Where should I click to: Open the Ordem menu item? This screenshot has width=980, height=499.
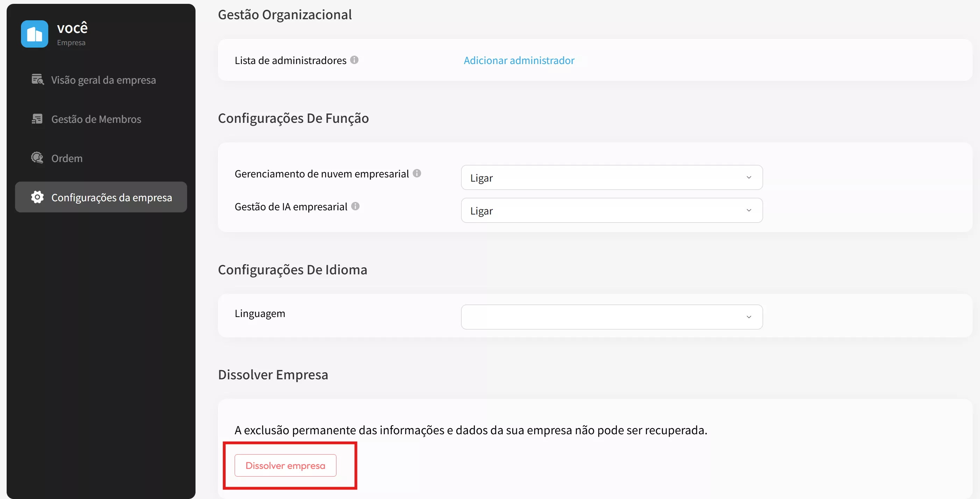tap(101, 158)
